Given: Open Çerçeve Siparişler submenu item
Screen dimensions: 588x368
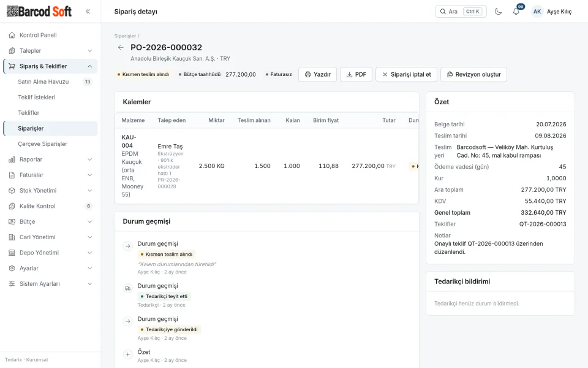Looking at the screenshot, I should (x=50, y=144).
